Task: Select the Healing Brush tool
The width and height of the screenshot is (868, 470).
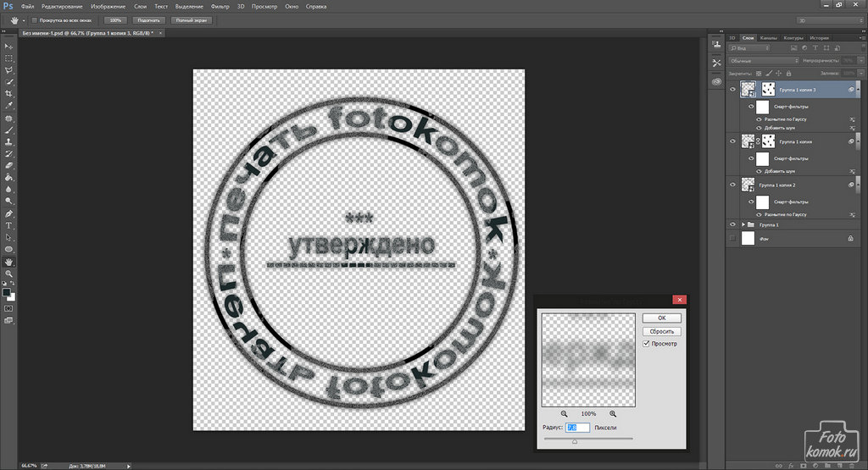Action: (x=8, y=119)
